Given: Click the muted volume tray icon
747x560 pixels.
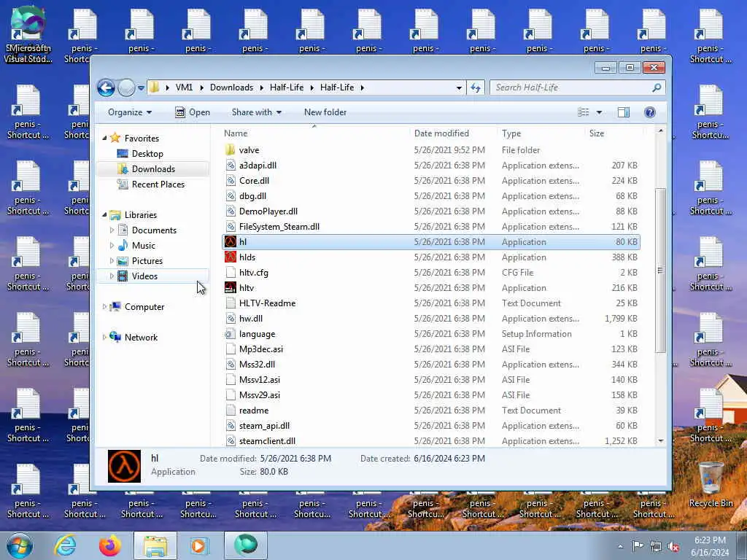Looking at the screenshot, I should click(x=673, y=547).
